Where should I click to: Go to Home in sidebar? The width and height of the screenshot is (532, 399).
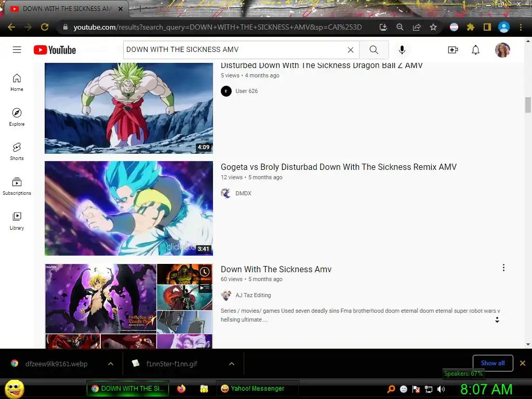click(x=17, y=83)
